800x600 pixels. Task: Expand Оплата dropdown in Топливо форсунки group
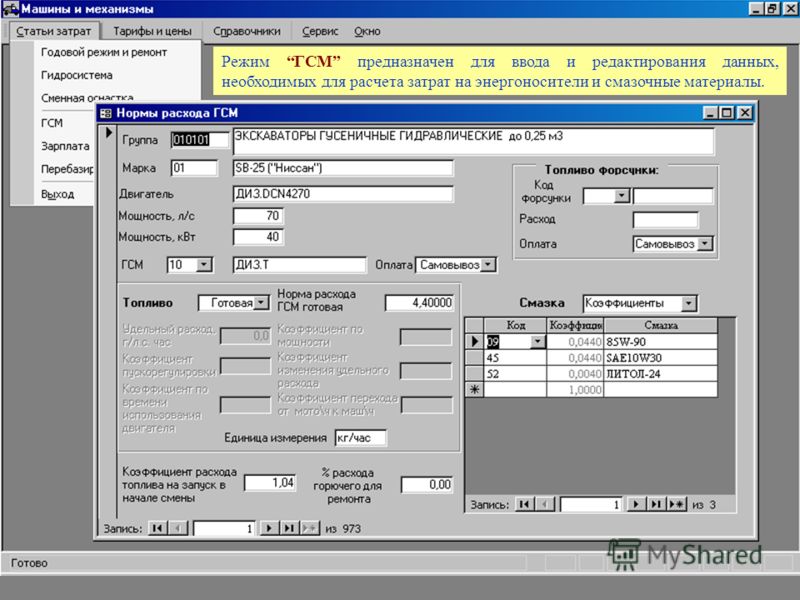click(705, 243)
